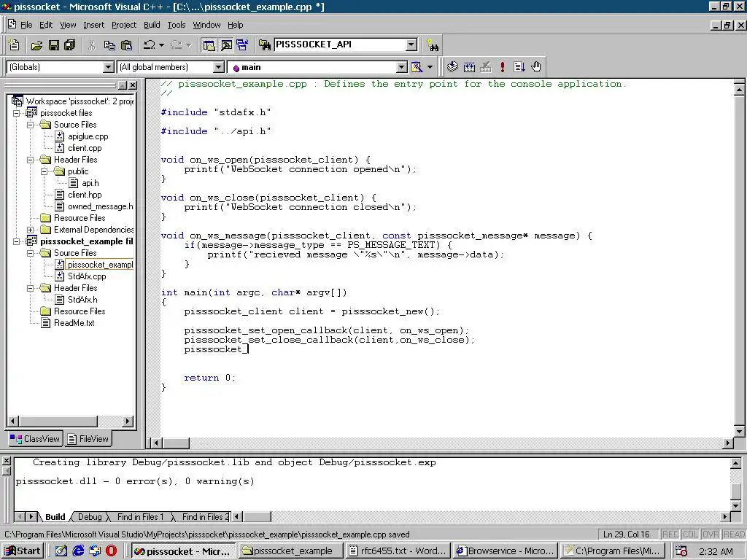Launch Opera from quick launch icon
The height and width of the screenshot is (560, 747).
tap(111, 551)
